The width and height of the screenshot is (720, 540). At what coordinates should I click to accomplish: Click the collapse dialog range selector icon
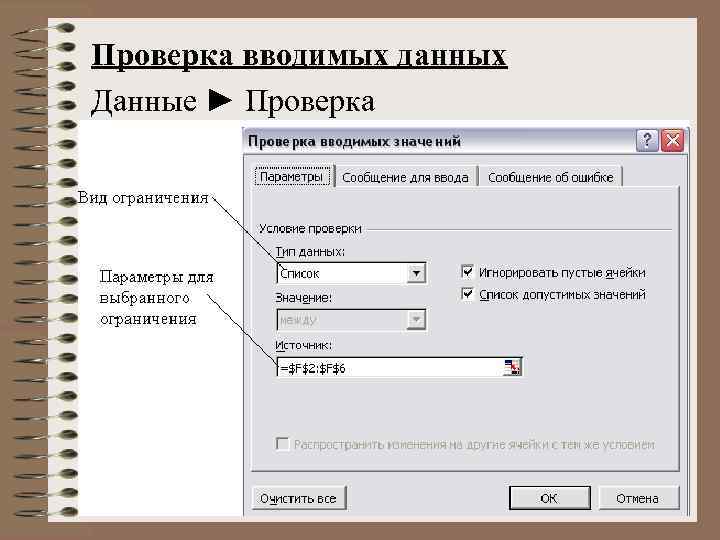[x=512, y=367]
